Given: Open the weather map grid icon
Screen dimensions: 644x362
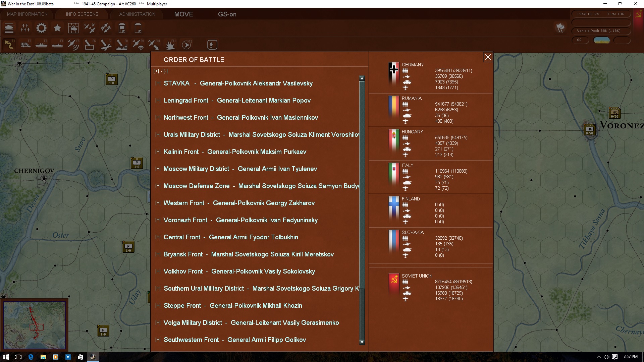Looking at the screenshot, I should click(x=73, y=28).
